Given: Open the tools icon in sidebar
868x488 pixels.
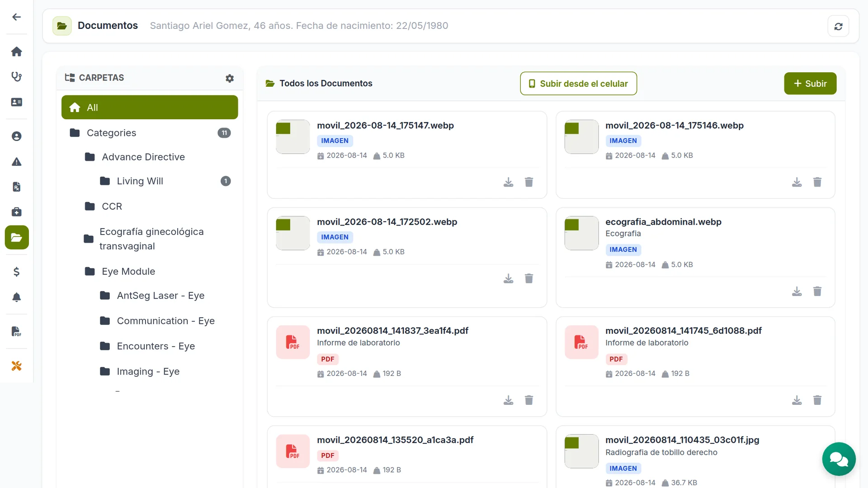Looking at the screenshot, I should (17, 366).
